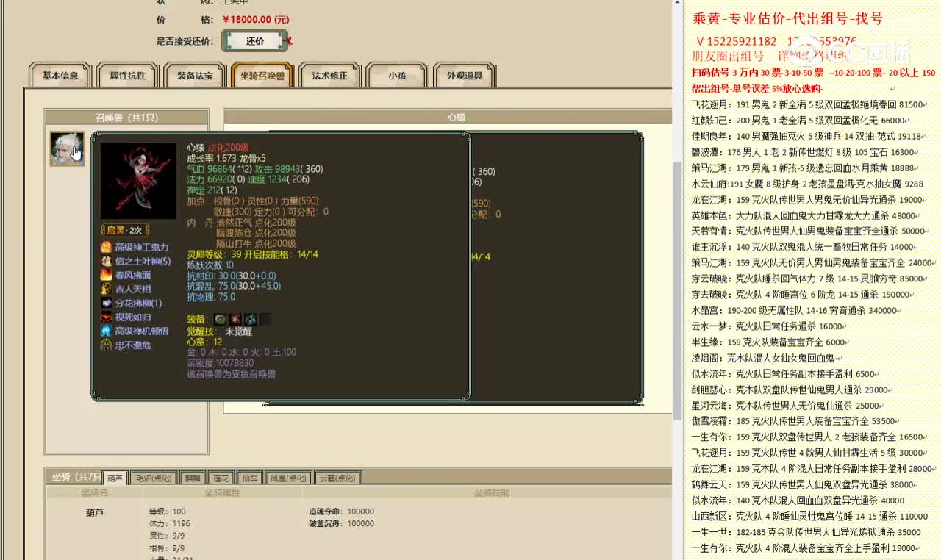This screenshot has height=560, width=941.
Task: Click the 破釜沉舟: 100000 mount skill
Action: tap(342, 524)
